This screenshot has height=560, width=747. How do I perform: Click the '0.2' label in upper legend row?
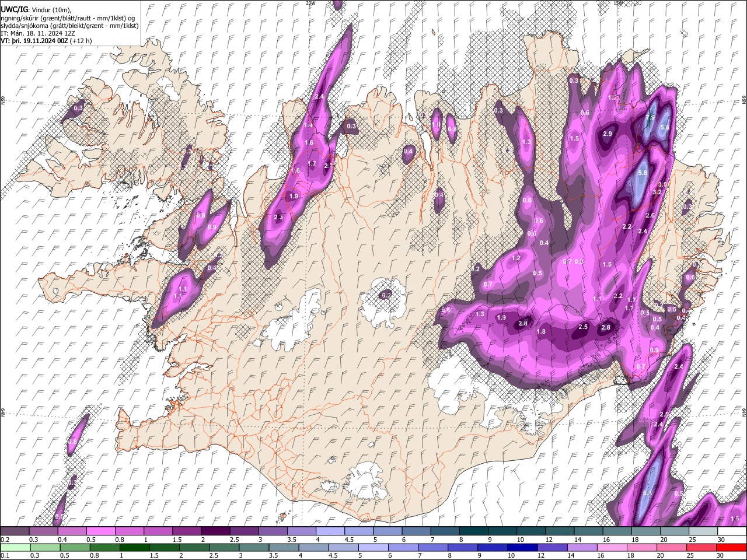tap(5, 540)
